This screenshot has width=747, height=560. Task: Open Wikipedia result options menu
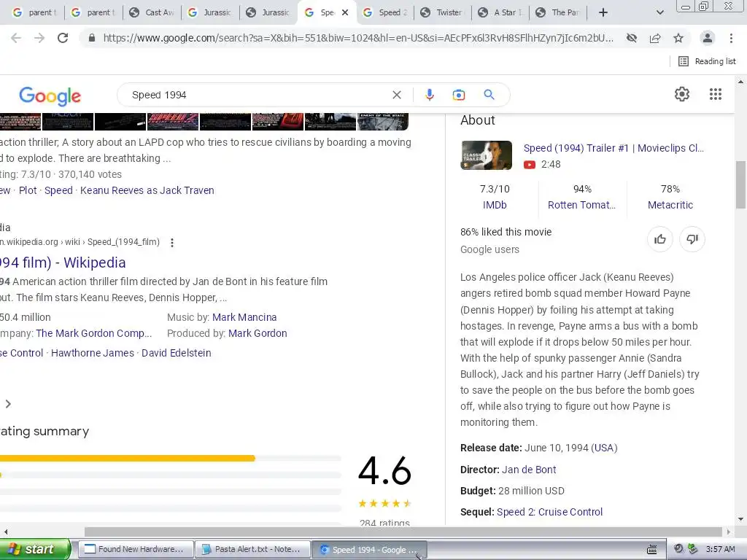(x=172, y=242)
